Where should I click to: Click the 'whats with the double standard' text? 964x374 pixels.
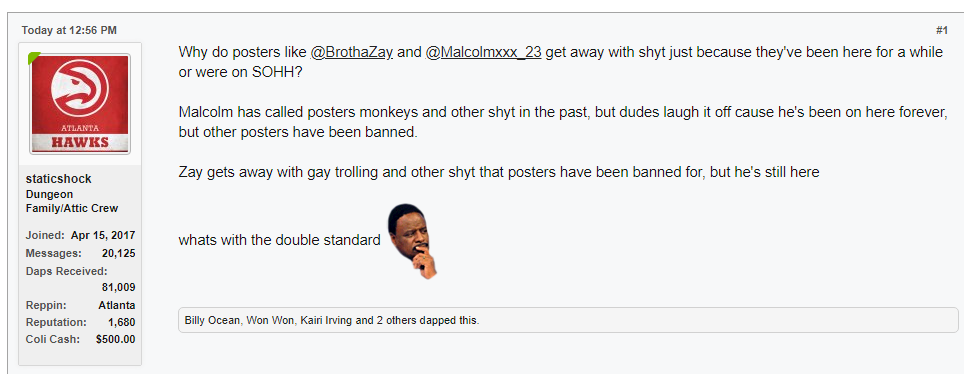tap(280, 240)
